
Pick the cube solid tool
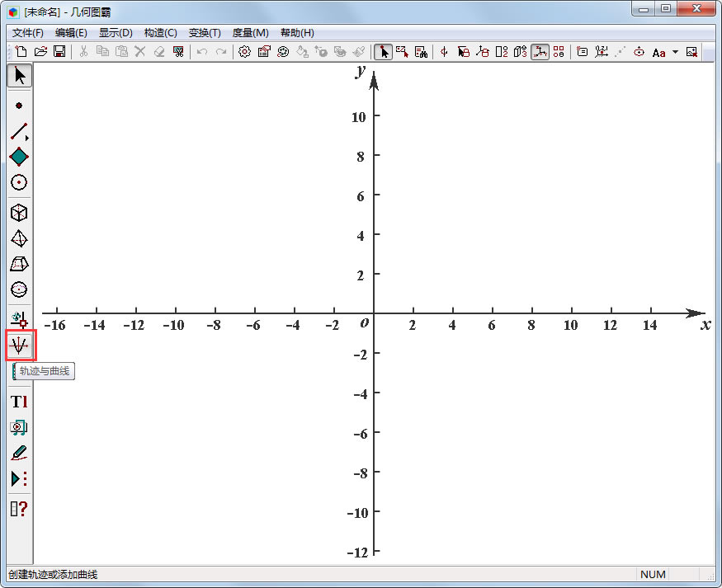coord(19,213)
